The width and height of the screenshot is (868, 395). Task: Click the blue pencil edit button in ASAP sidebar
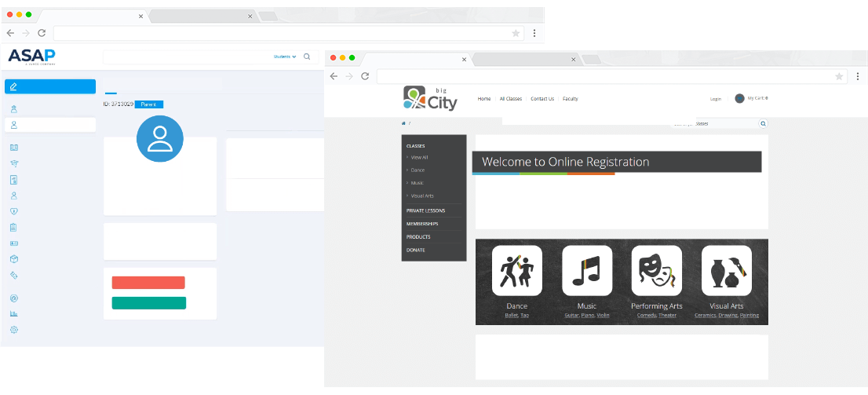pyautogui.click(x=49, y=86)
